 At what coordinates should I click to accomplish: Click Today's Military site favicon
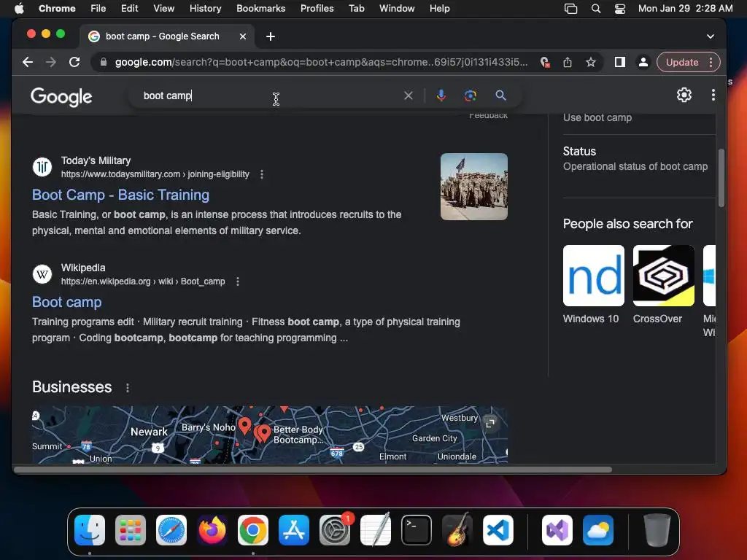pyautogui.click(x=42, y=167)
